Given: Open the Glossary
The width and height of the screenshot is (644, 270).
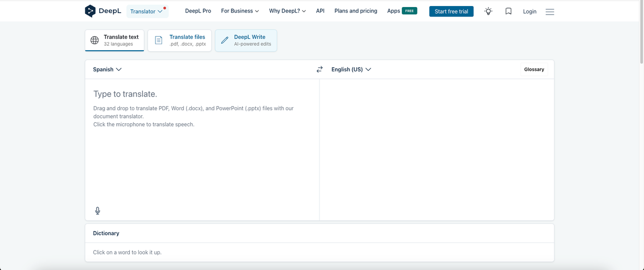Looking at the screenshot, I should tap(534, 69).
